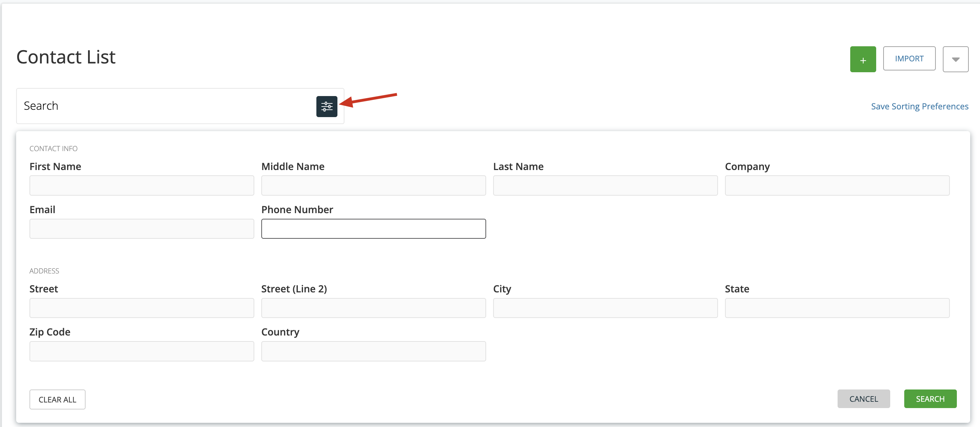Click the Zip Code input field
Viewport: 980px width, 427px height.
pos(141,351)
